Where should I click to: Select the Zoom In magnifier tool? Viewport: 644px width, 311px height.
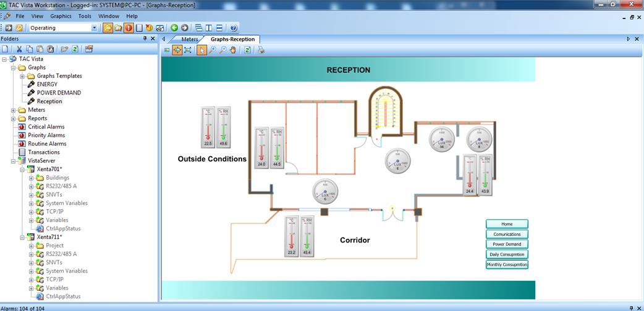[x=213, y=50]
